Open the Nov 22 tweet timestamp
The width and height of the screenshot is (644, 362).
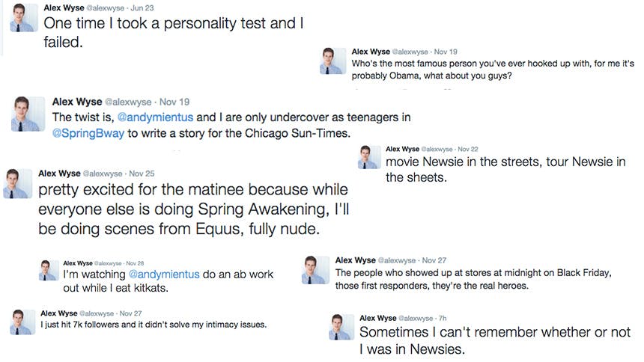click(467, 150)
